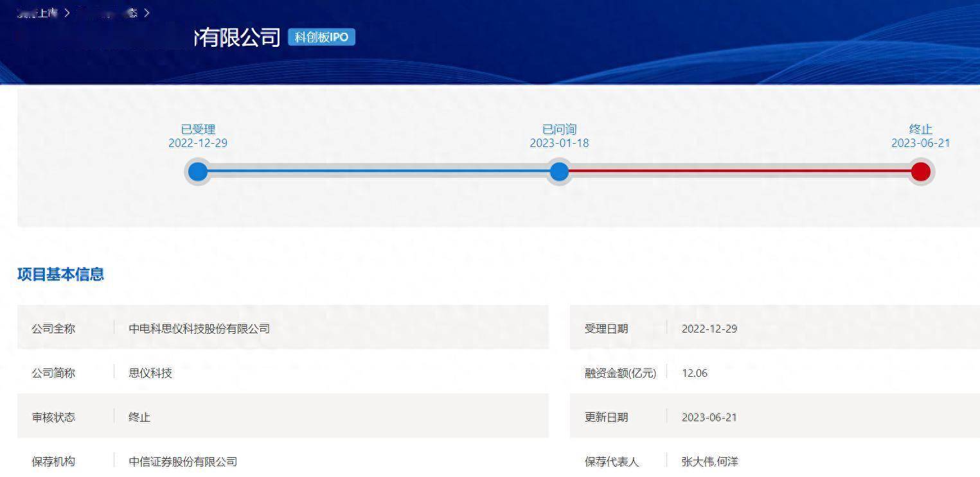Click the 更新日期 field label
Viewport: 980px width, 477px height.
point(606,417)
